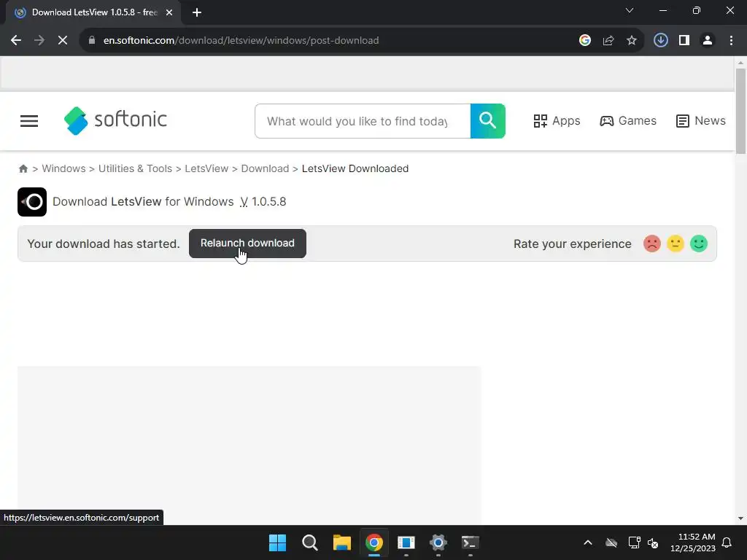Image resolution: width=747 pixels, height=560 pixels.
Task: View site information lock icon
Action: (92, 41)
